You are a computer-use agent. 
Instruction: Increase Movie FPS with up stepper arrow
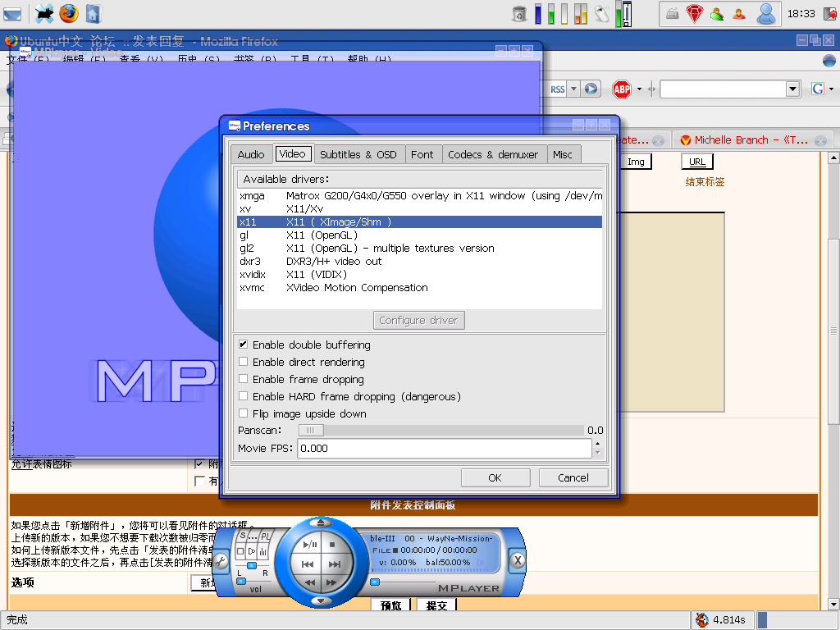[598, 444]
